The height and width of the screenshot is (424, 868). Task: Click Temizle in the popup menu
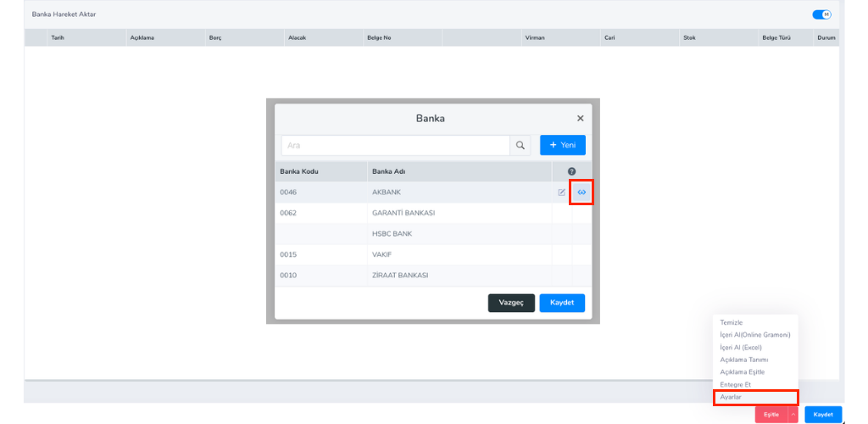732,323
